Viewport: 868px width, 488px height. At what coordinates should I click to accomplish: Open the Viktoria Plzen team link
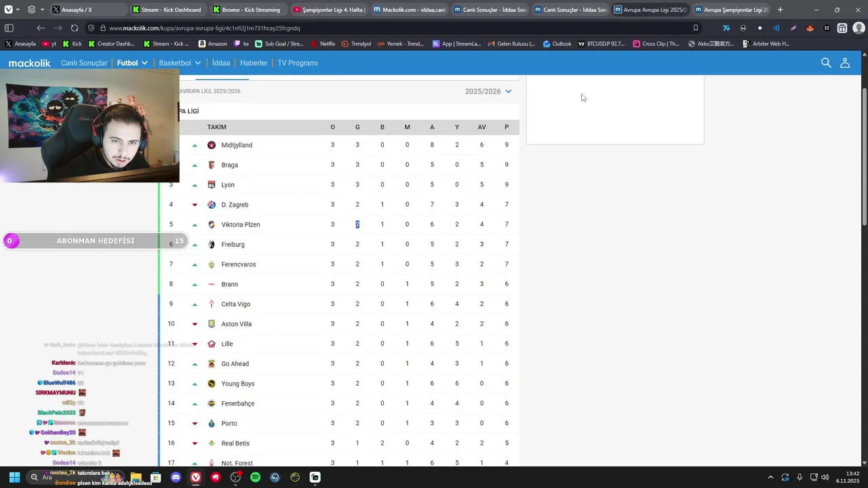[241, 224]
